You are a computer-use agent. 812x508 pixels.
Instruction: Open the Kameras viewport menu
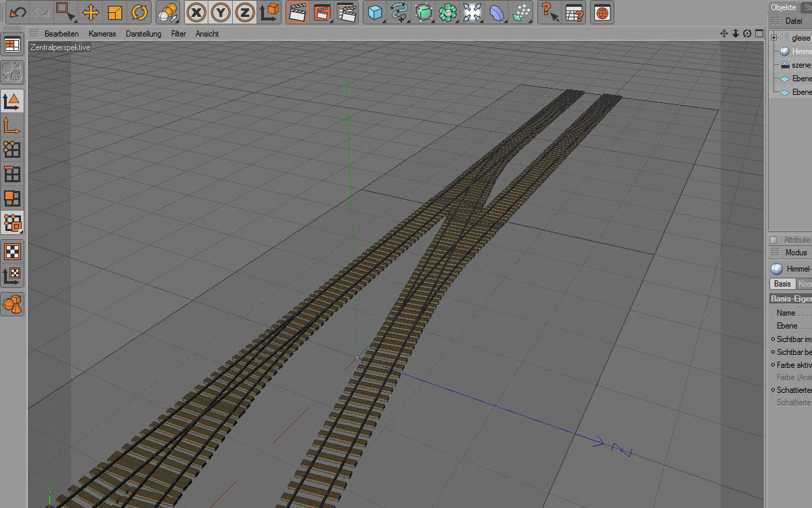(102, 33)
